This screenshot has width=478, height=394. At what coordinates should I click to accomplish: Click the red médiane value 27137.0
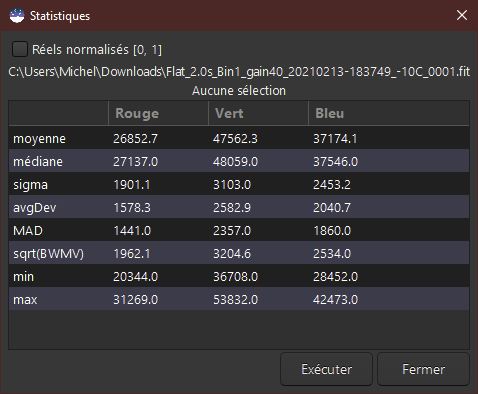[135, 162]
